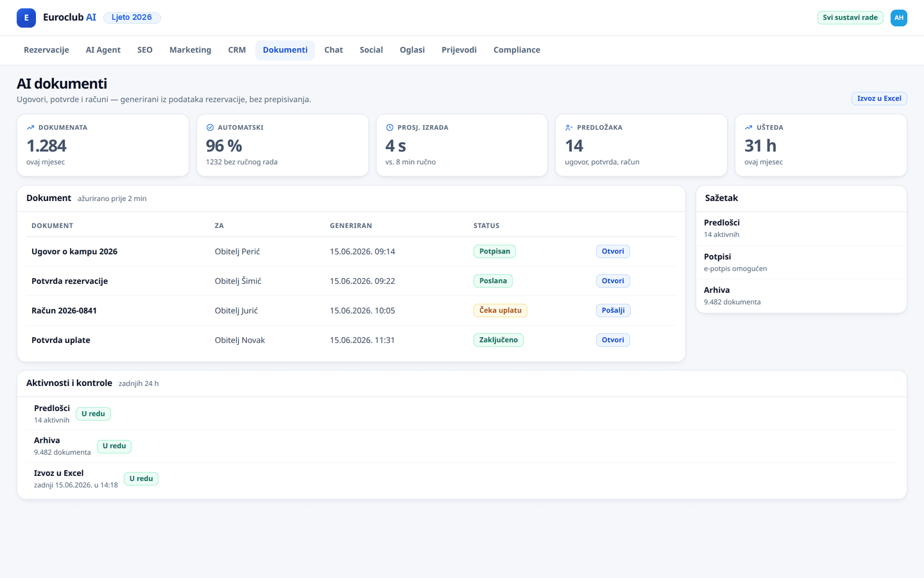Click the Ljeto 2026 season badge

[x=132, y=17]
